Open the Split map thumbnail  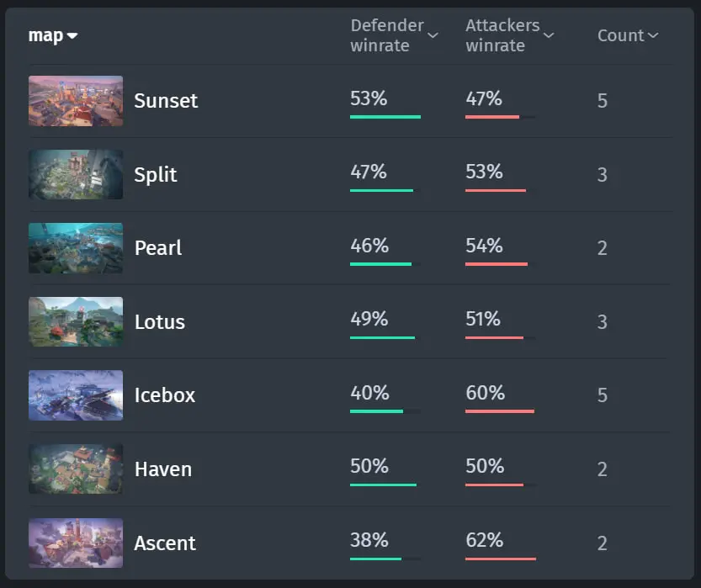[x=76, y=174]
